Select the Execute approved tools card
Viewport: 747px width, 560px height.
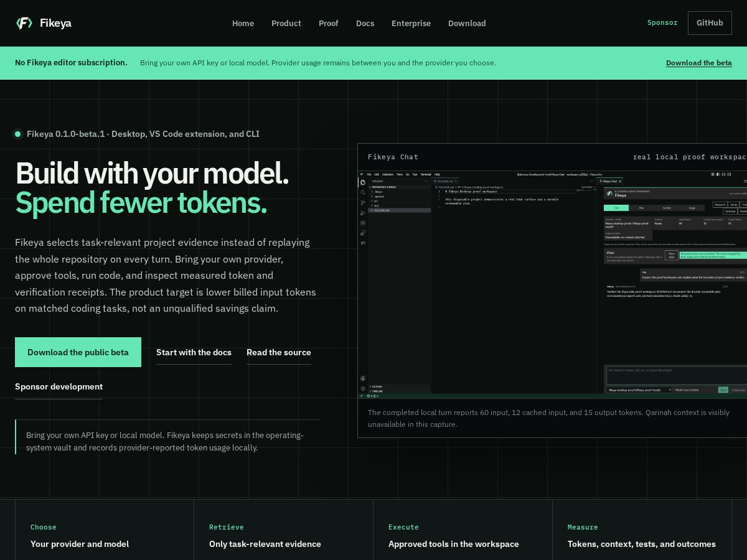click(463, 530)
